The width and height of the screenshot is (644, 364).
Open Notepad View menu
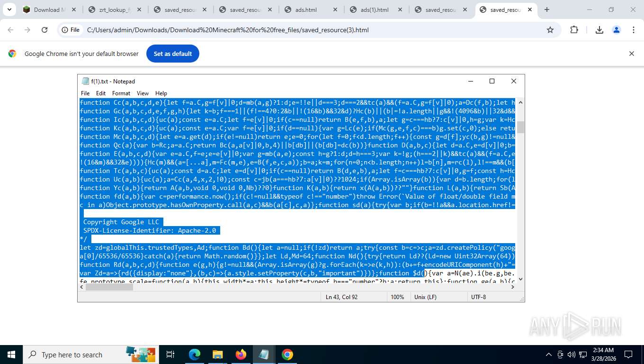point(143,93)
